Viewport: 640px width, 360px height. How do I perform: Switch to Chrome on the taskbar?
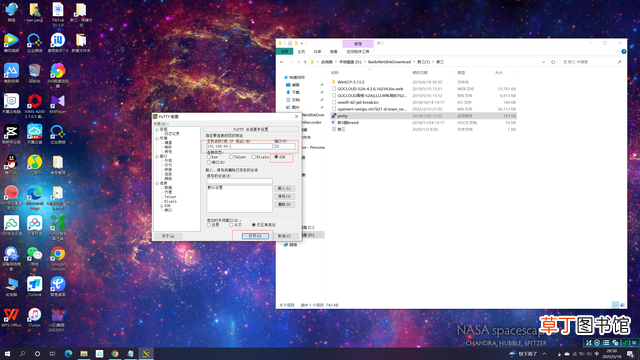coord(115,353)
